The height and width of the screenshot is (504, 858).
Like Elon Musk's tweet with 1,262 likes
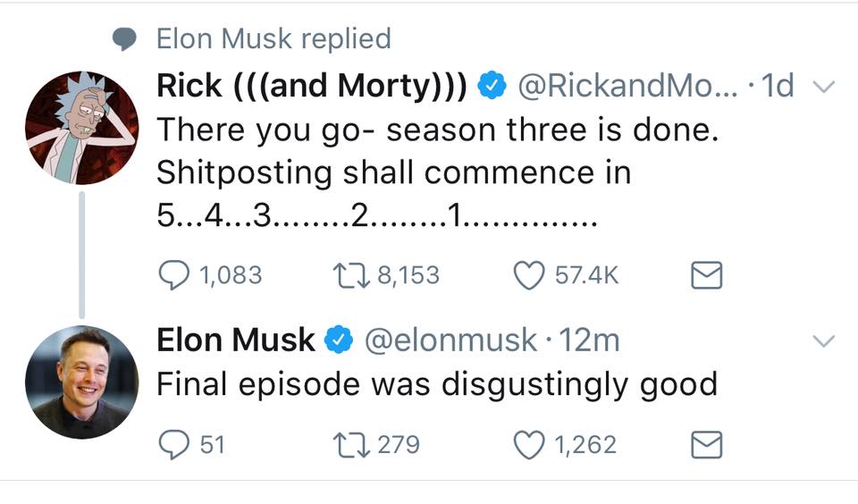click(528, 444)
